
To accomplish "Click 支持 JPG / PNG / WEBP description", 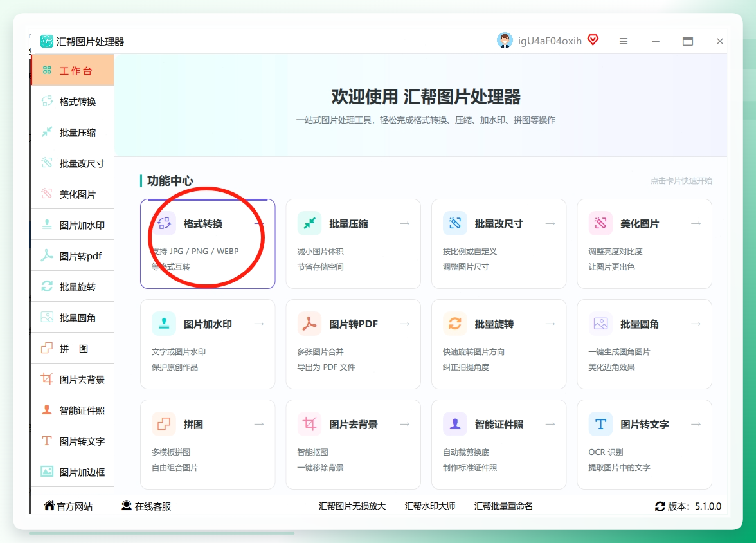I will click(195, 252).
